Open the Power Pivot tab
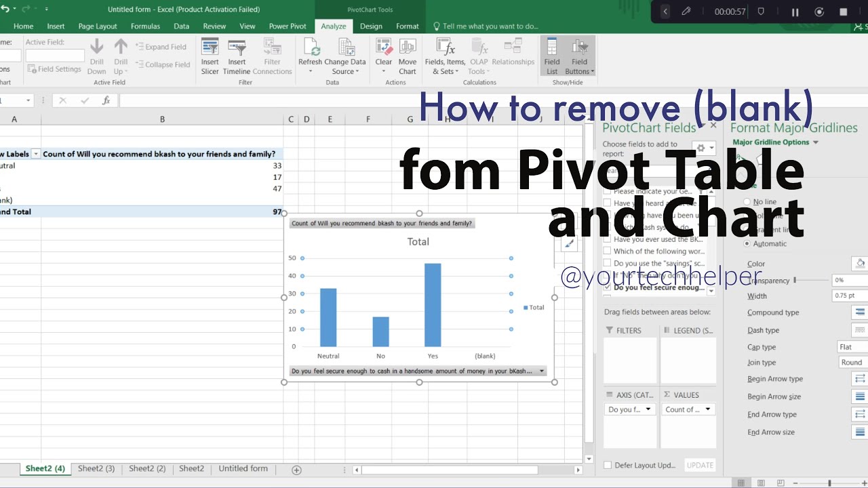The width and height of the screenshot is (868, 488). click(x=288, y=26)
